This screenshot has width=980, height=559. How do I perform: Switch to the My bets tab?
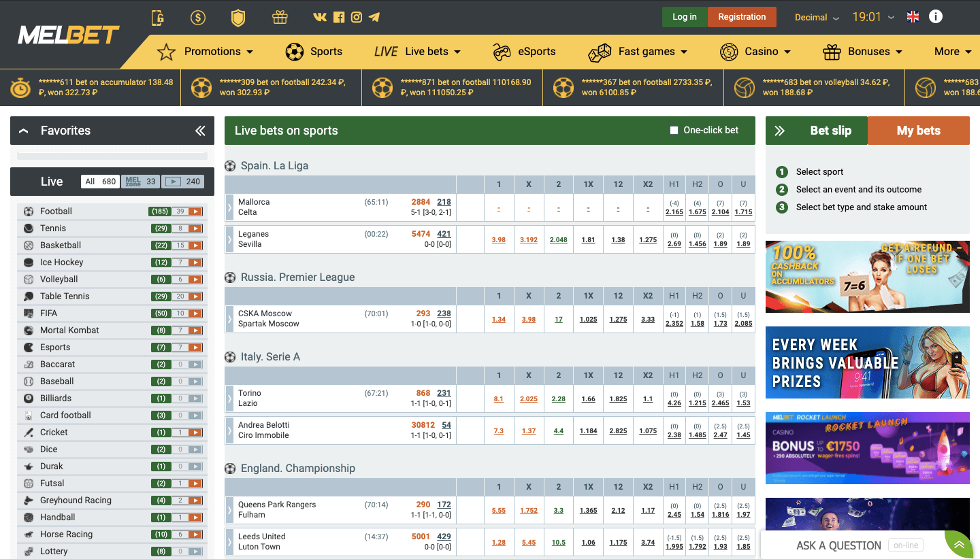coord(918,131)
